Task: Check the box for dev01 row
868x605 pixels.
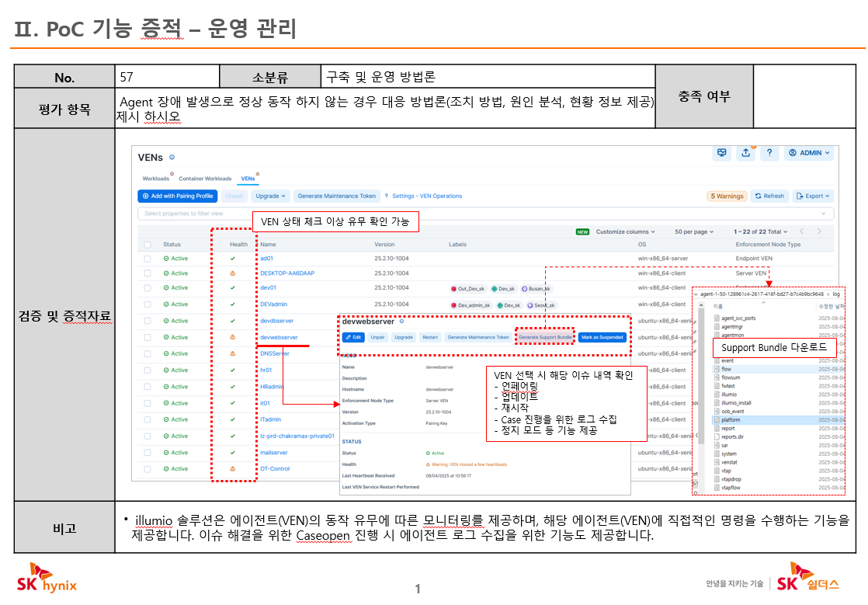Action: pyautogui.click(x=148, y=288)
